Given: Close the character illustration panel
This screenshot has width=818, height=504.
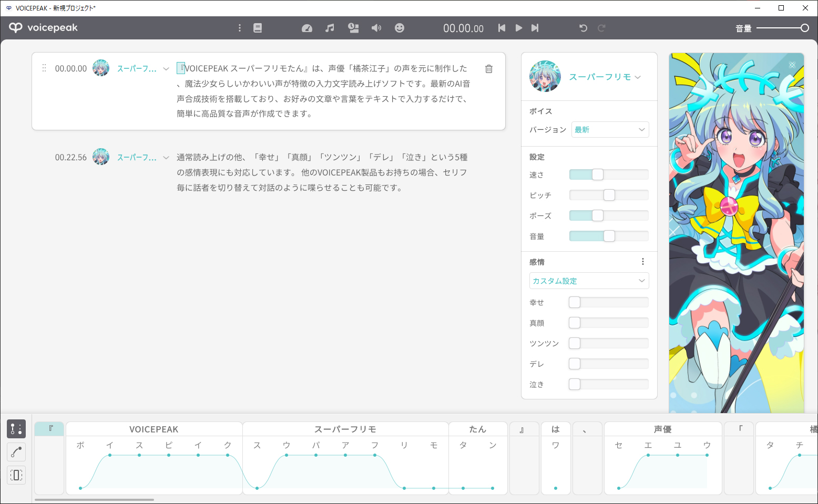Looking at the screenshot, I should [x=792, y=65].
